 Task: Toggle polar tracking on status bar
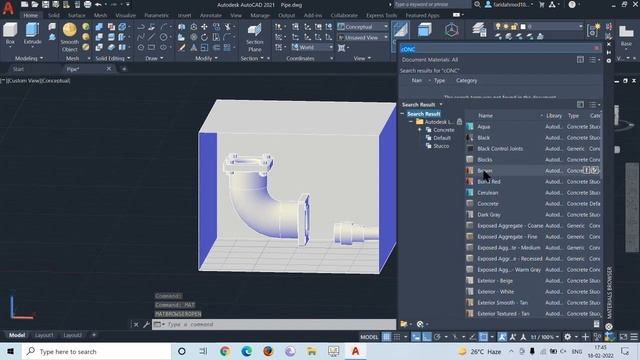coord(437,337)
